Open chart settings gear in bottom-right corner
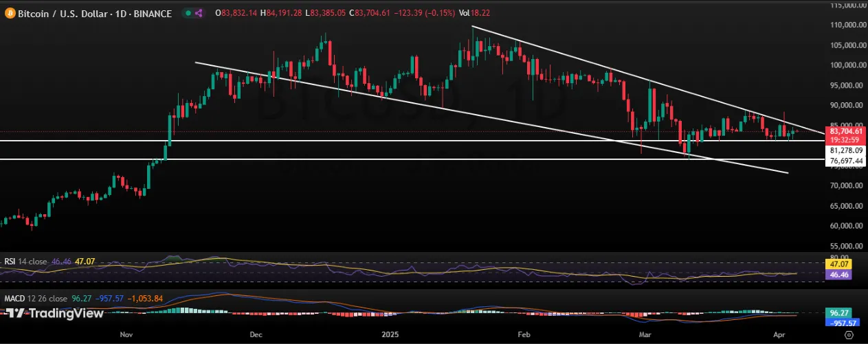The image size is (868, 344). click(849, 334)
